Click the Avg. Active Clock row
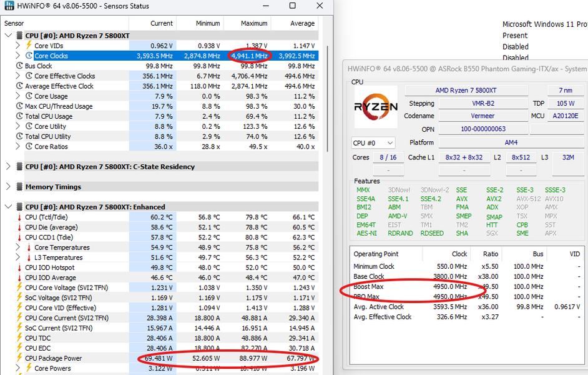 (x=466, y=307)
